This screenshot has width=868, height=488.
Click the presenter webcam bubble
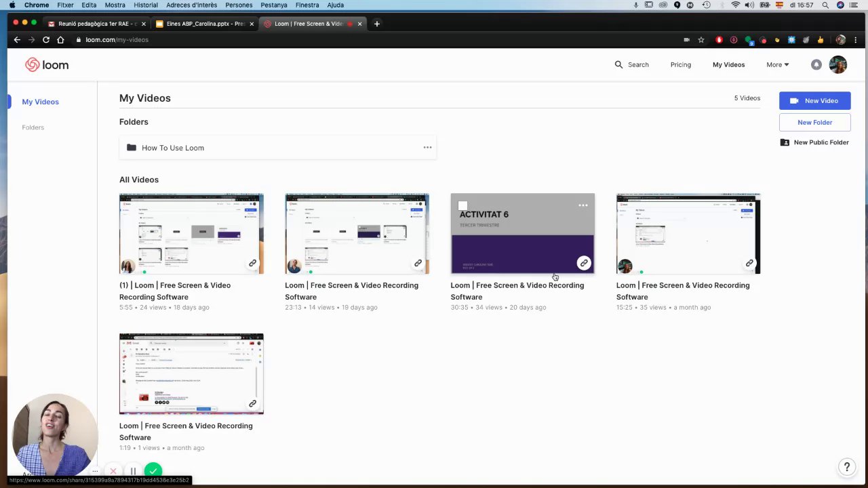tap(54, 435)
